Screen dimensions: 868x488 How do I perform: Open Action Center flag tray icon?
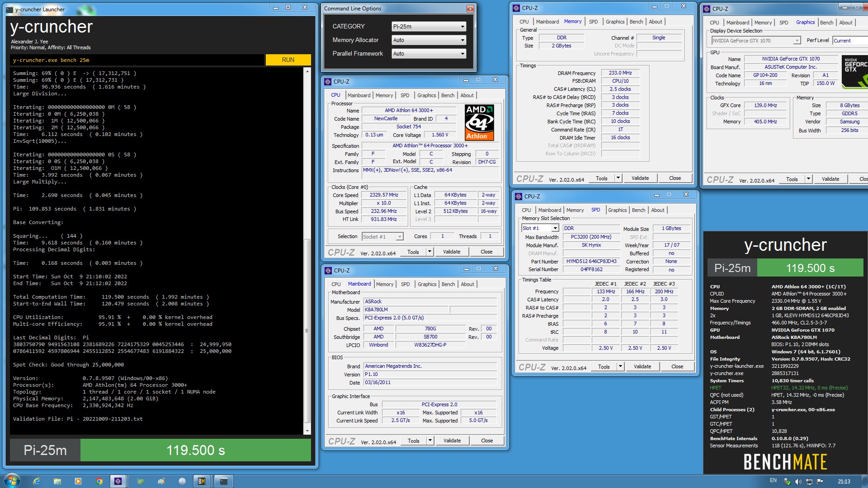[x=820, y=482]
